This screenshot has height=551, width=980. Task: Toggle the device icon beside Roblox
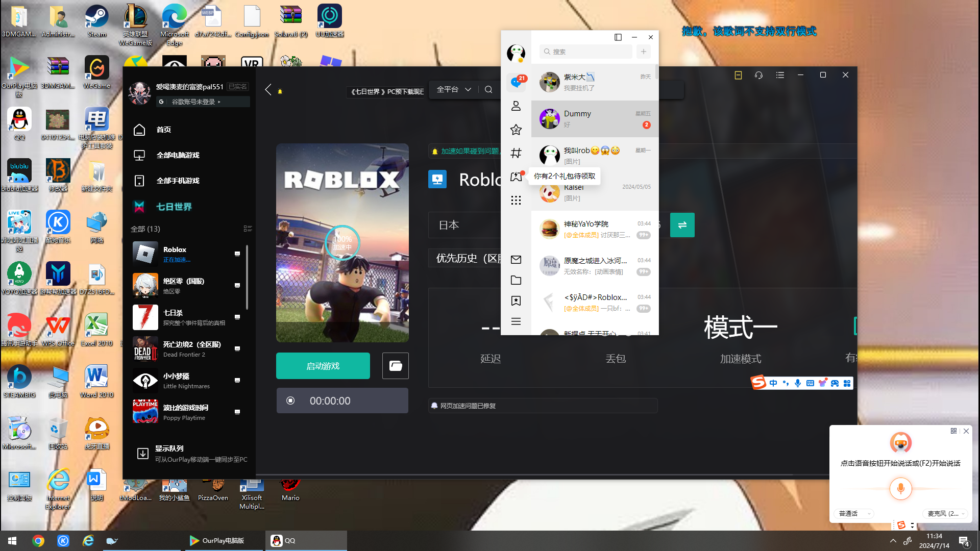(x=237, y=254)
